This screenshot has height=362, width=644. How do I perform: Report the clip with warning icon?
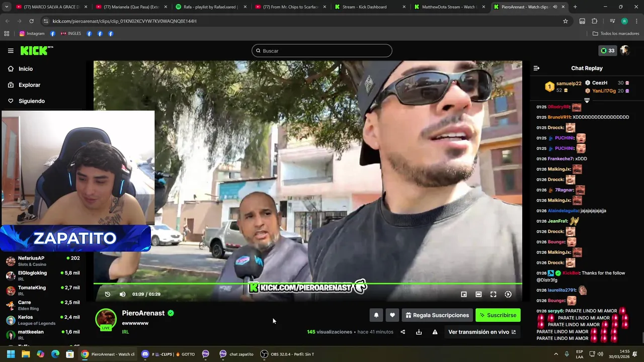(435, 332)
